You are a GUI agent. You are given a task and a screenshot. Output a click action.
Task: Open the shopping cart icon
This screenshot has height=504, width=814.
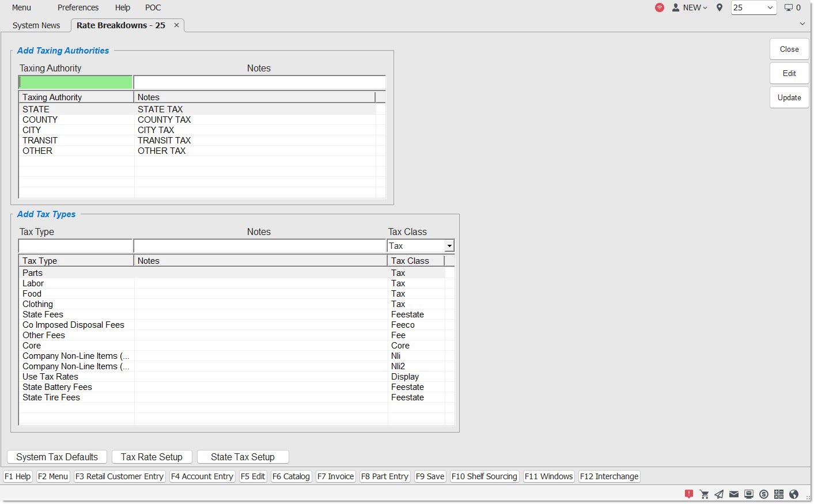(x=704, y=494)
